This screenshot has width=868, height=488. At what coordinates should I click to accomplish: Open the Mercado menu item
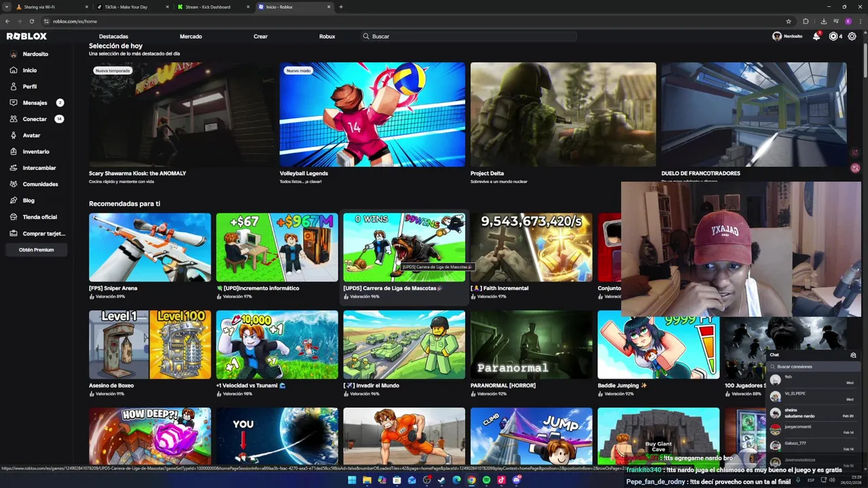pos(191,37)
